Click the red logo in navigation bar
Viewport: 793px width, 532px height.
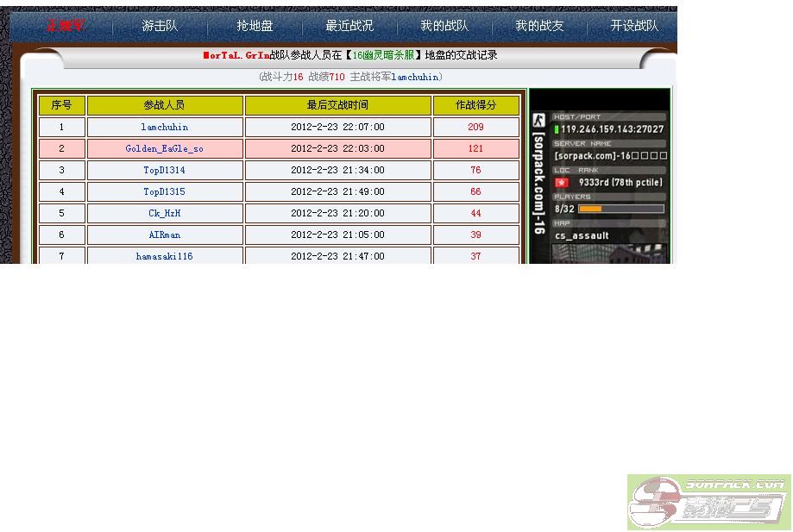click(66, 26)
